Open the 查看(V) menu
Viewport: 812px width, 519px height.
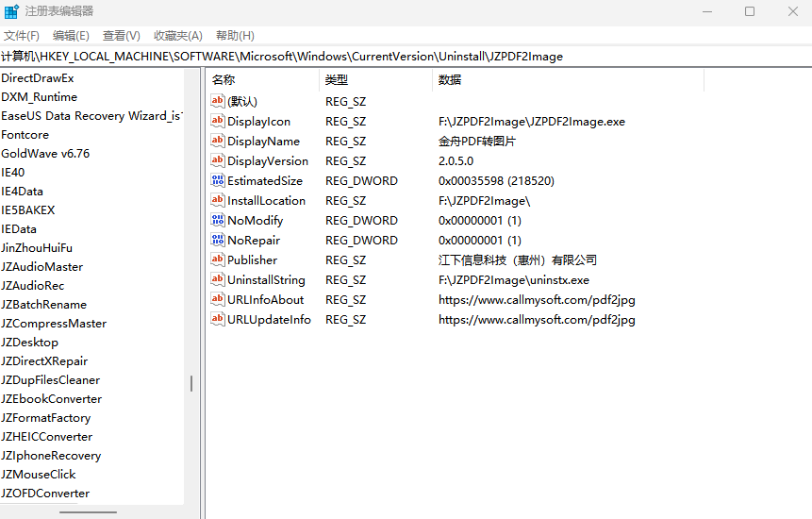click(x=121, y=36)
